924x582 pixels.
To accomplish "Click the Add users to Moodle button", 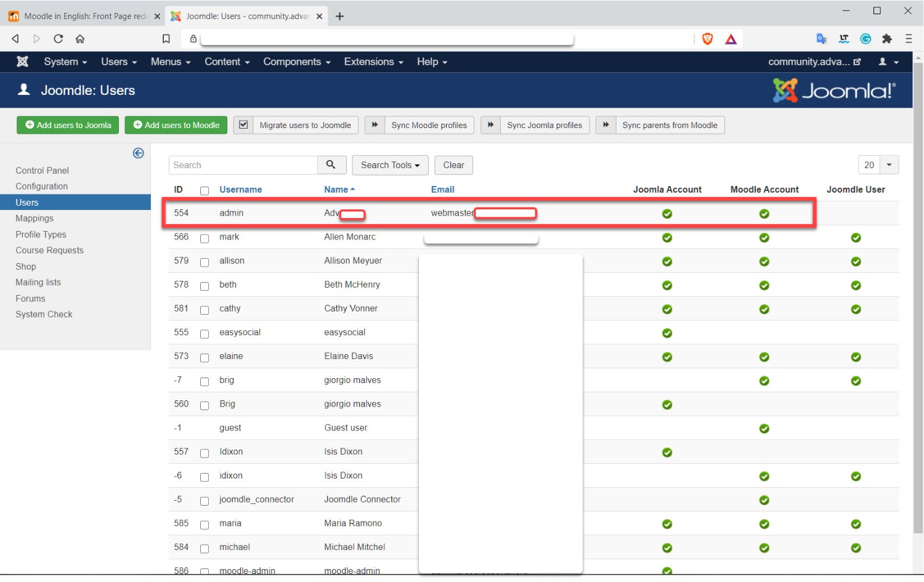I will [x=176, y=125].
